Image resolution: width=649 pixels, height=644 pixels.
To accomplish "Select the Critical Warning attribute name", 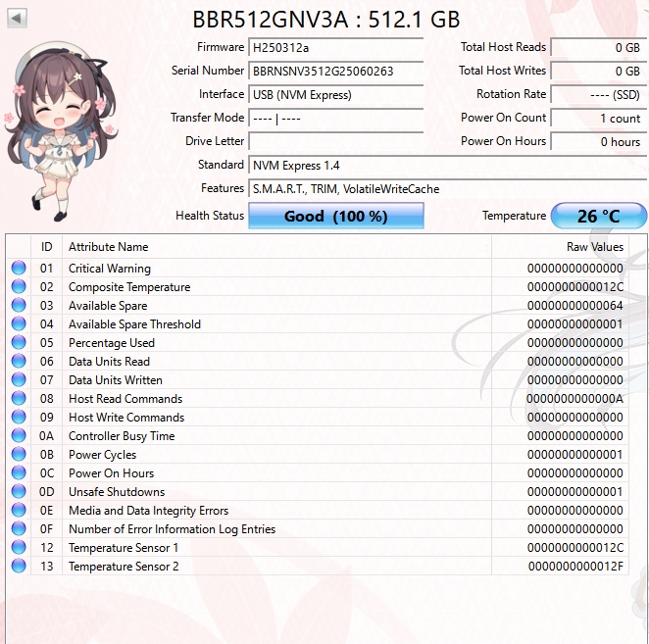I will pyautogui.click(x=110, y=269).
